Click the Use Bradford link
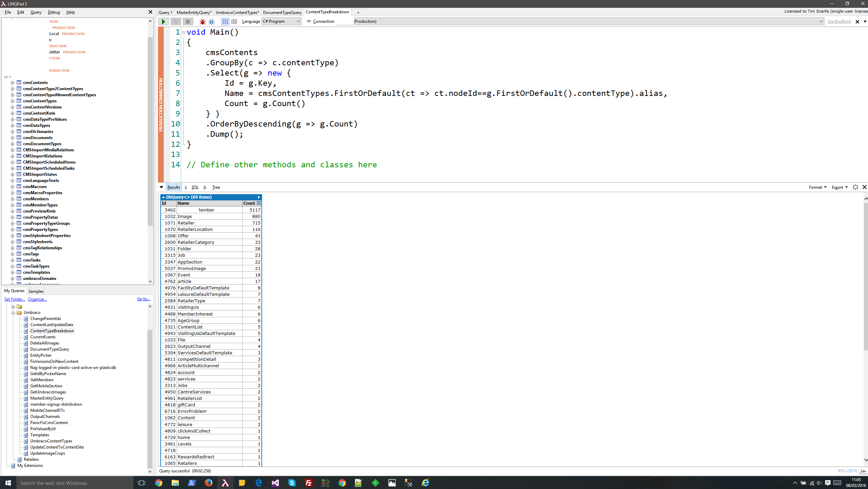 tap(839, 21)
